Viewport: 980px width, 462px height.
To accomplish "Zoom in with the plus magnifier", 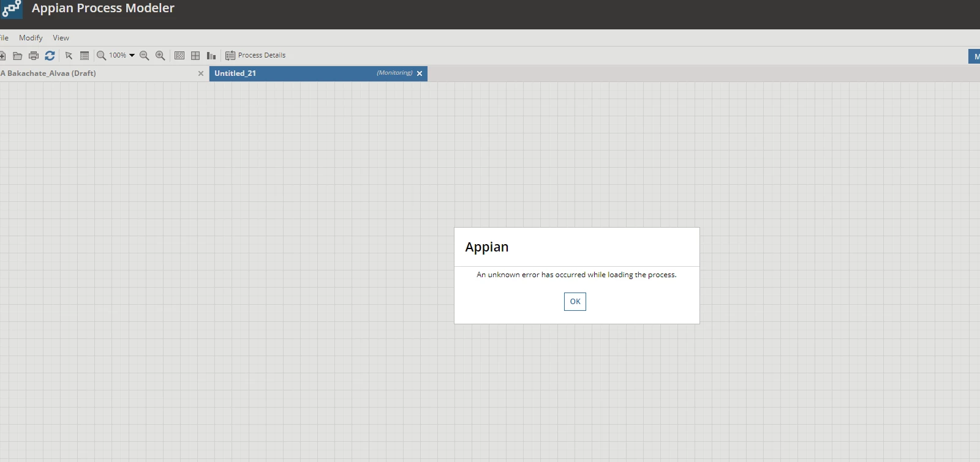I will (160, 56).
